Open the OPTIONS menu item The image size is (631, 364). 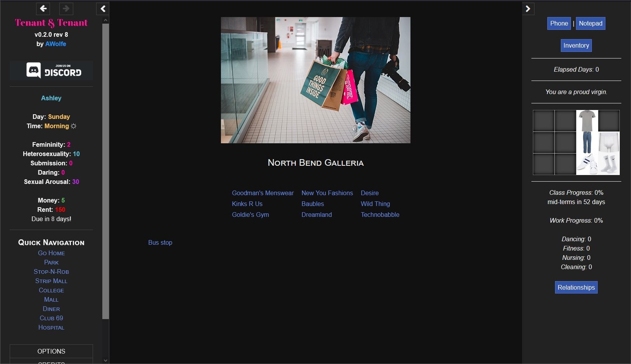click(x=51, y=351)
